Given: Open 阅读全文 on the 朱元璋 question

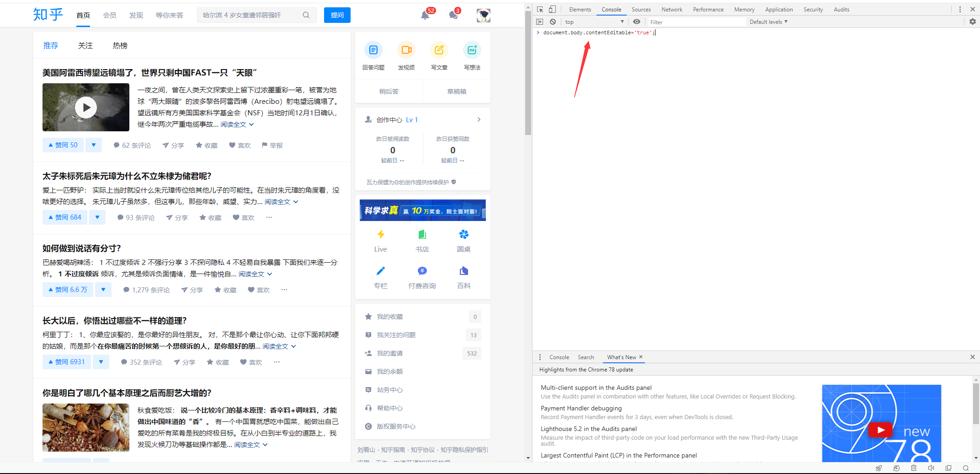Looking at the screenshot, I should point(277,201).
